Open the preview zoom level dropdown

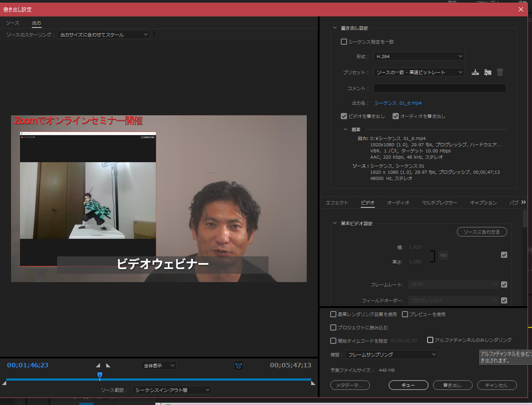pyautogui.click(x=158, y=366)
